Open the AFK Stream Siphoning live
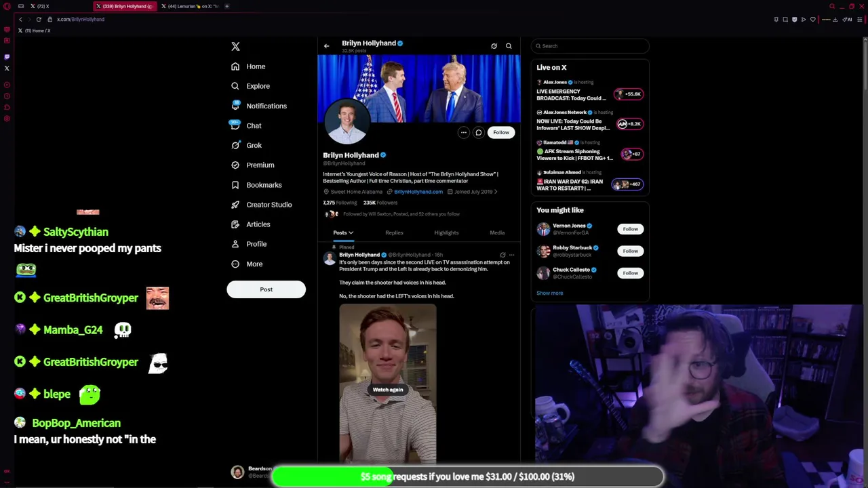This screenshot has height=488, width=868. pos(589,150)
